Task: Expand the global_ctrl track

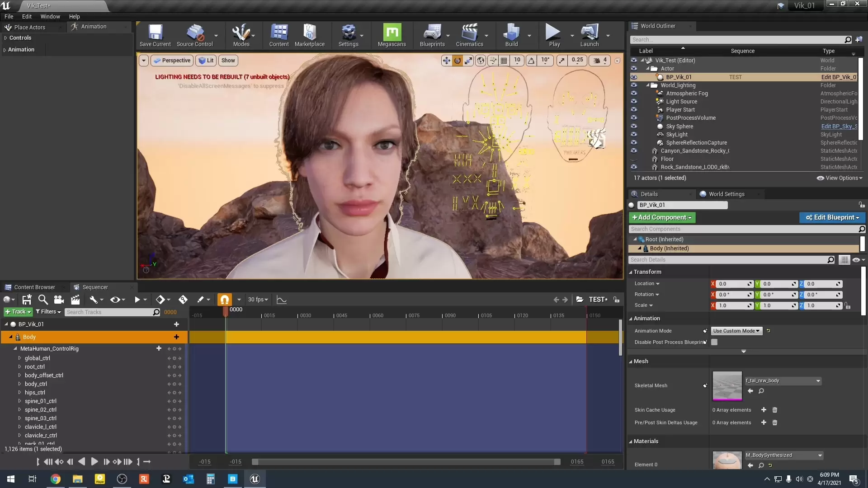Action: 19,358
